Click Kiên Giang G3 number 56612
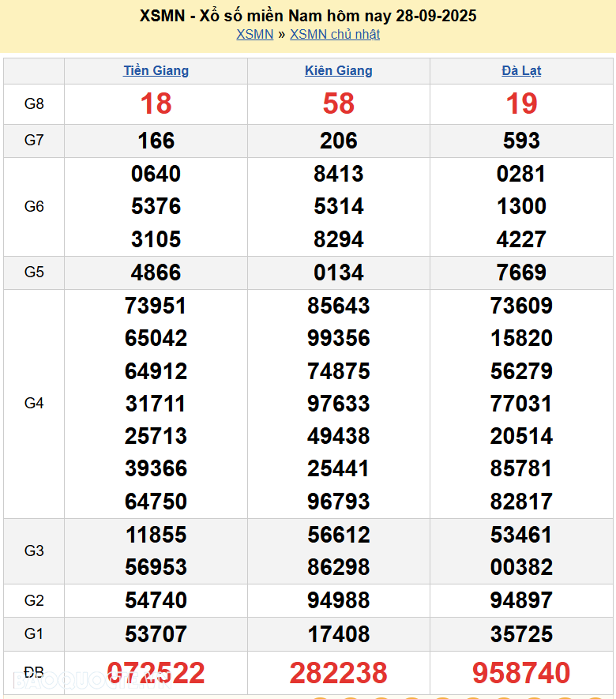Screen dimensions: 616x699 pyautogui.click(x=339, y=535)
